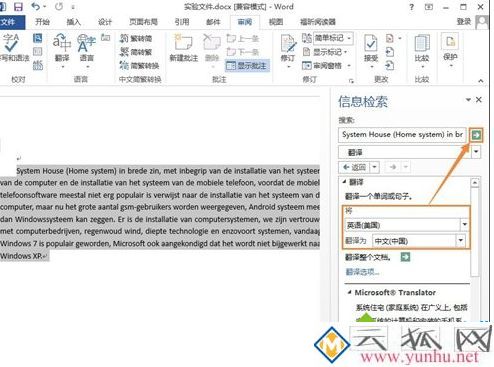494x367 pixels.
Task: Click the Undo arrow icon
Action: click(35, 7)
